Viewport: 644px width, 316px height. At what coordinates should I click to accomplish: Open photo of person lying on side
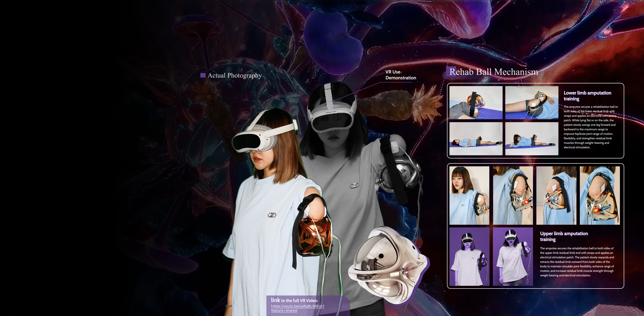532,139
